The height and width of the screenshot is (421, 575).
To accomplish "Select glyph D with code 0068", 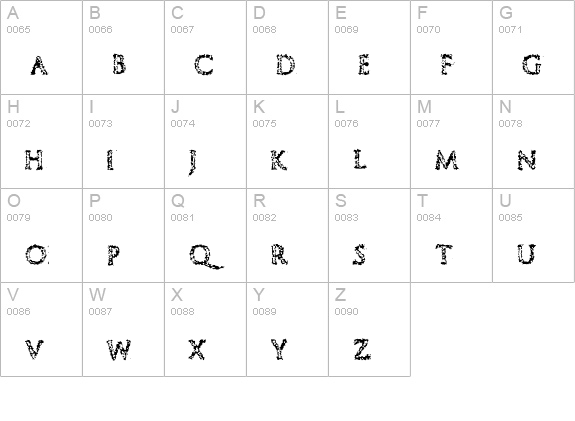I will tap(286, 65).
